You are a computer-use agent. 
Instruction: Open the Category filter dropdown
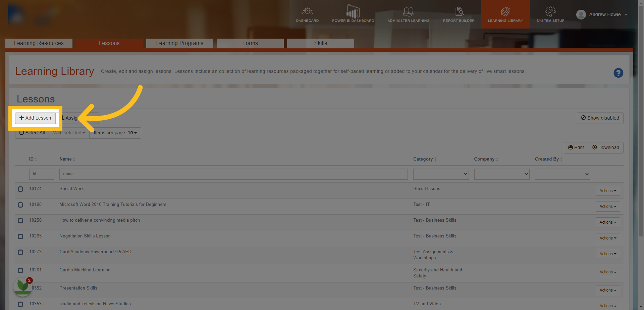[x=441, y=174]
